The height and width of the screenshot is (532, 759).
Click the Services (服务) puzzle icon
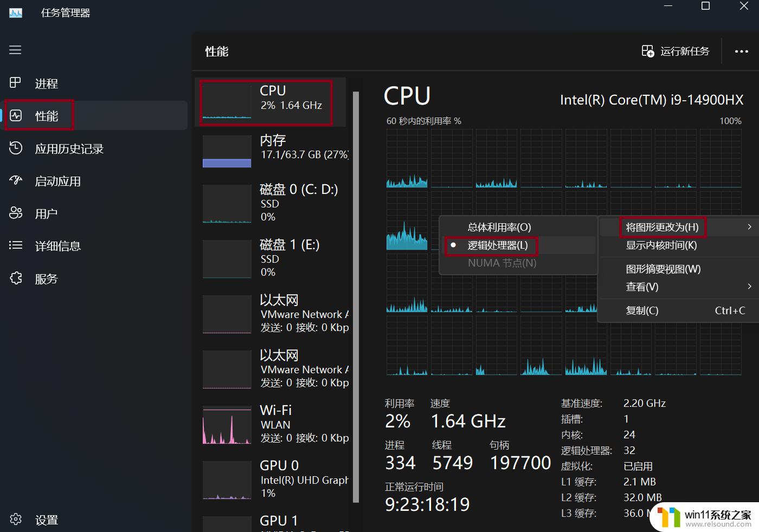click(x=16, y=278)
